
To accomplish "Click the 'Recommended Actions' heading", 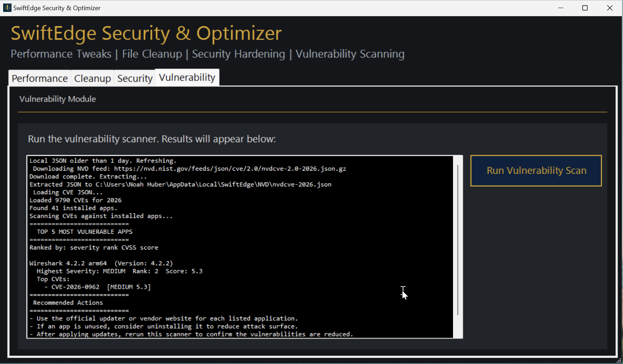I will click(x=68, y=303).
